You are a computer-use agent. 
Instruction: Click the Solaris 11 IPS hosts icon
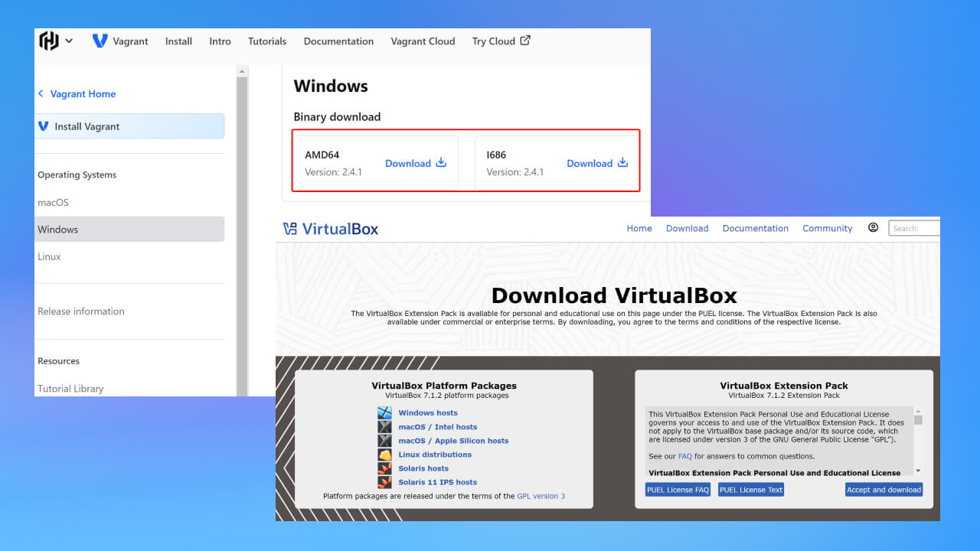click(384, 482)
